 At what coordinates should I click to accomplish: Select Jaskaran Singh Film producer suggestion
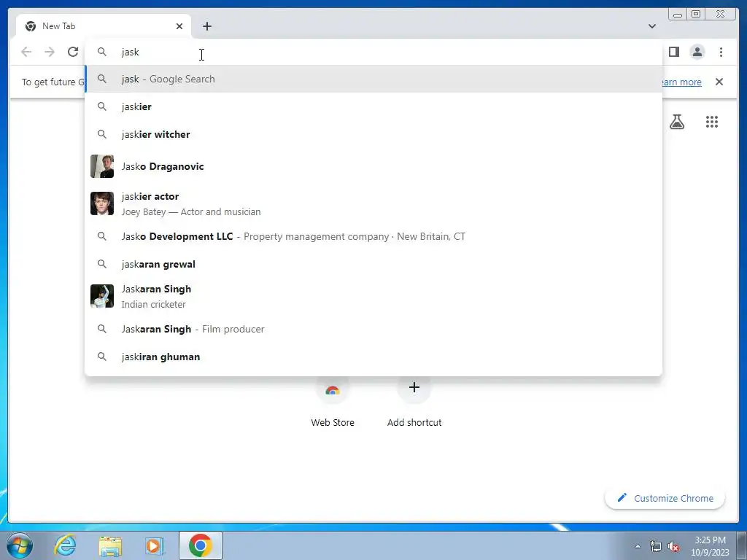(x=373, y=329)
